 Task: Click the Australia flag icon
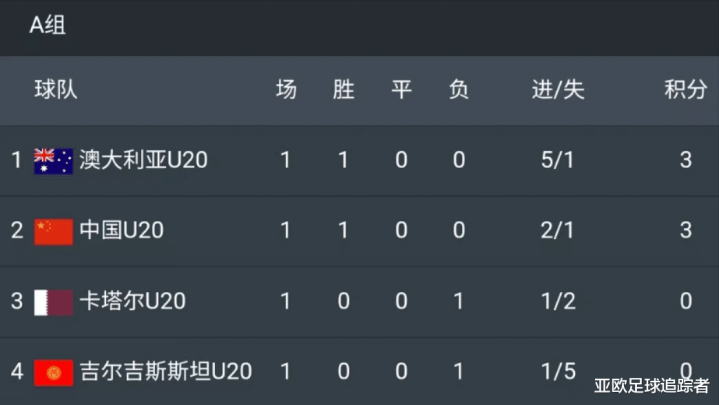point(53,161)
